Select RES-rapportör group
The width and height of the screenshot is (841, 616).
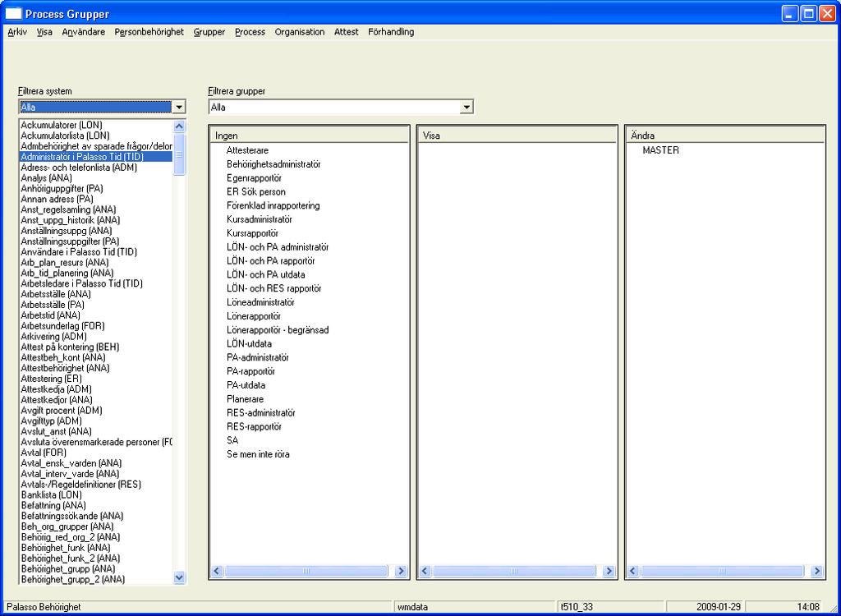click(255, 427)
